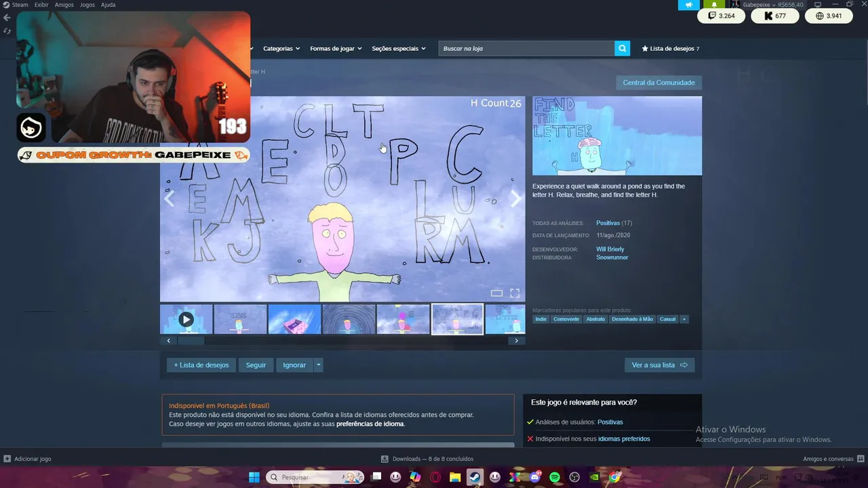Open Google Chrome from taskbar
The height and width of the screenshot is (488, 868).
point(615,477)
